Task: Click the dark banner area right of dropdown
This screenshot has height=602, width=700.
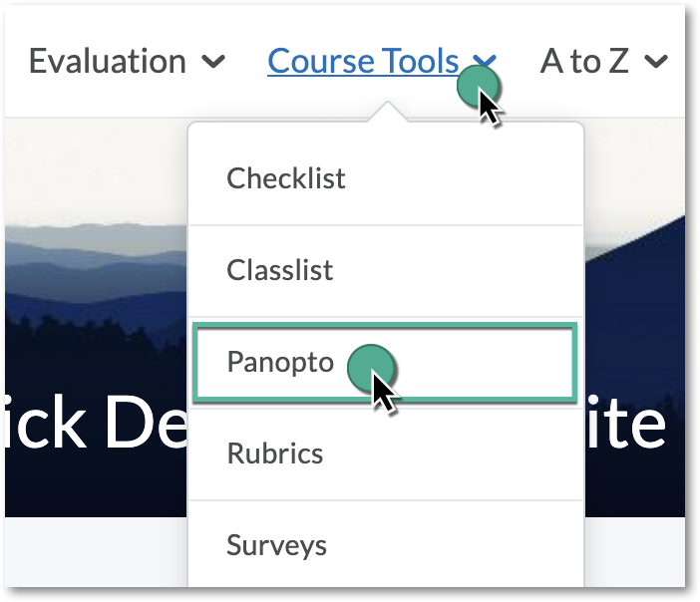Action: click(638, 299)
